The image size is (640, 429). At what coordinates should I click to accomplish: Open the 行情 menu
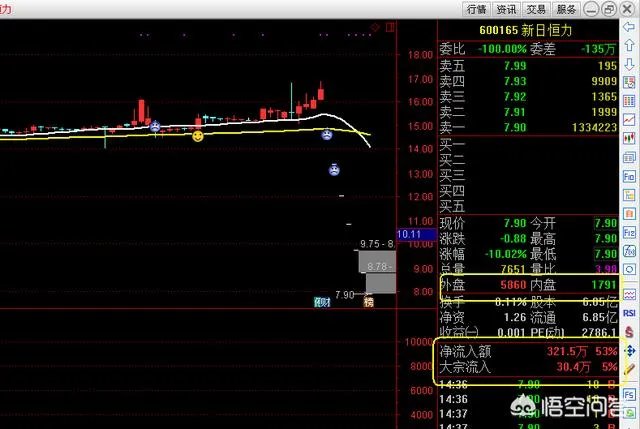(476, 8)
